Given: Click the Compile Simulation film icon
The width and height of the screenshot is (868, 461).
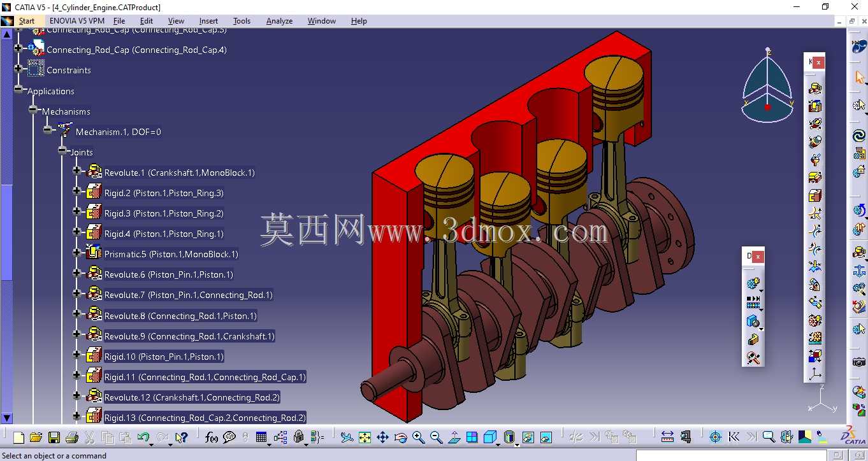Looking at the screenshot, I should click(x=753, y=302).
